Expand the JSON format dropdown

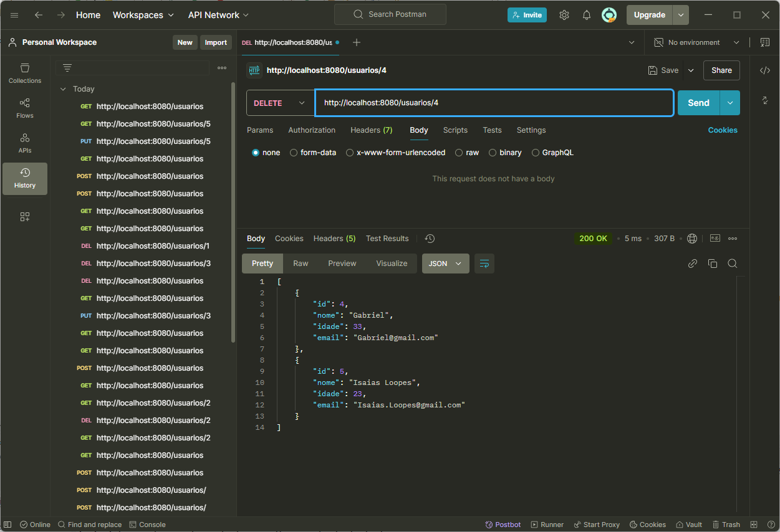coord(445,264)
